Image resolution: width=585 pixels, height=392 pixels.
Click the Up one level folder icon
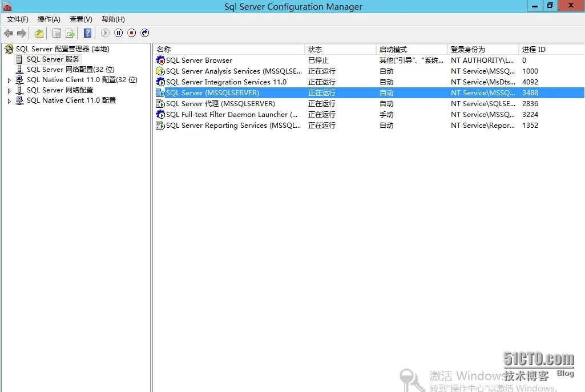pos(39,33)
